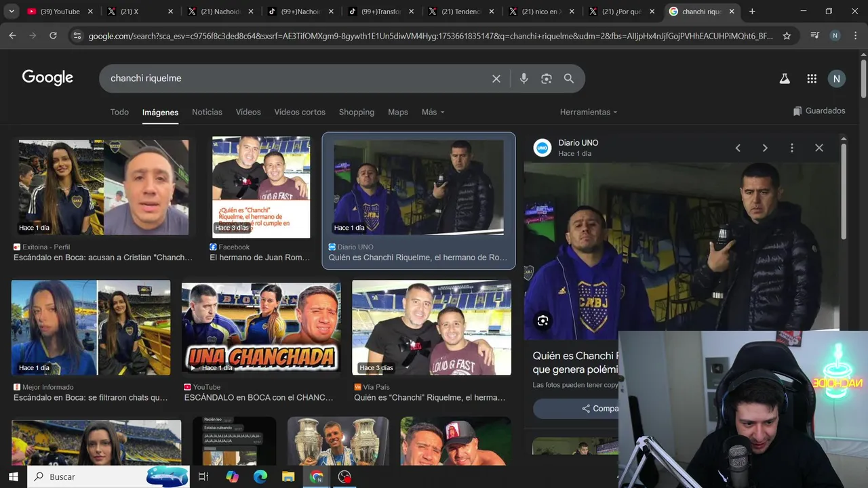This screenshot has width=868, height=488.
Task: Open Windows Start menu
Action: point(14,476)
